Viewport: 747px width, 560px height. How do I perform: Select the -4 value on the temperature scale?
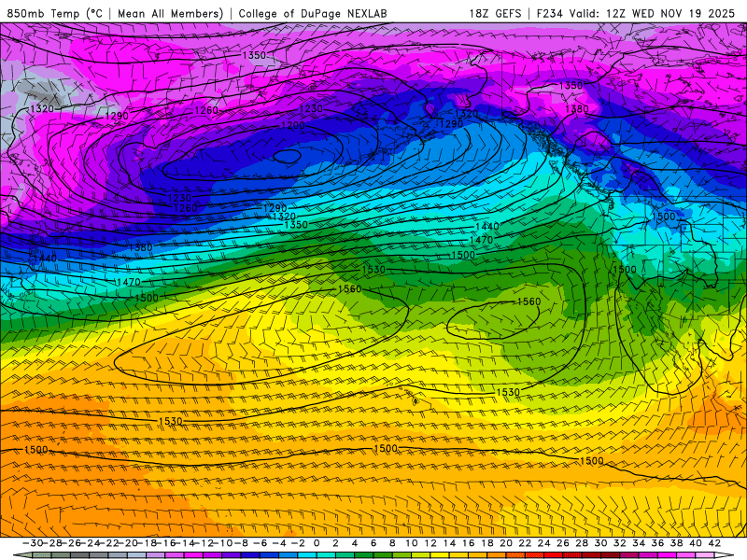(279, 543)
